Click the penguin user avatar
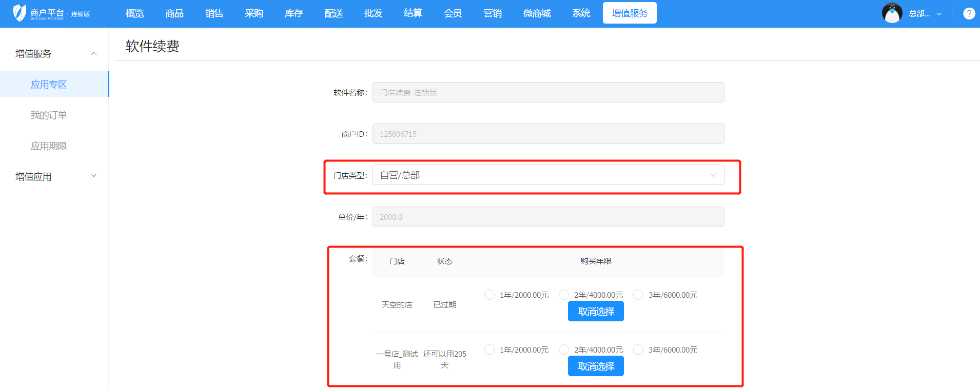980x390 pixels. (x=892, y=13)
